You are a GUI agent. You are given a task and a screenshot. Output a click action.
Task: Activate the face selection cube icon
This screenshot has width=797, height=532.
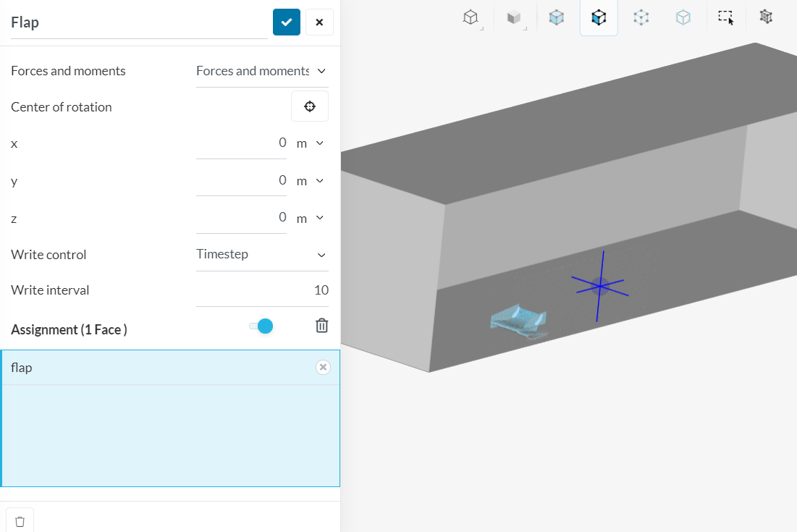tap(599, 17)
